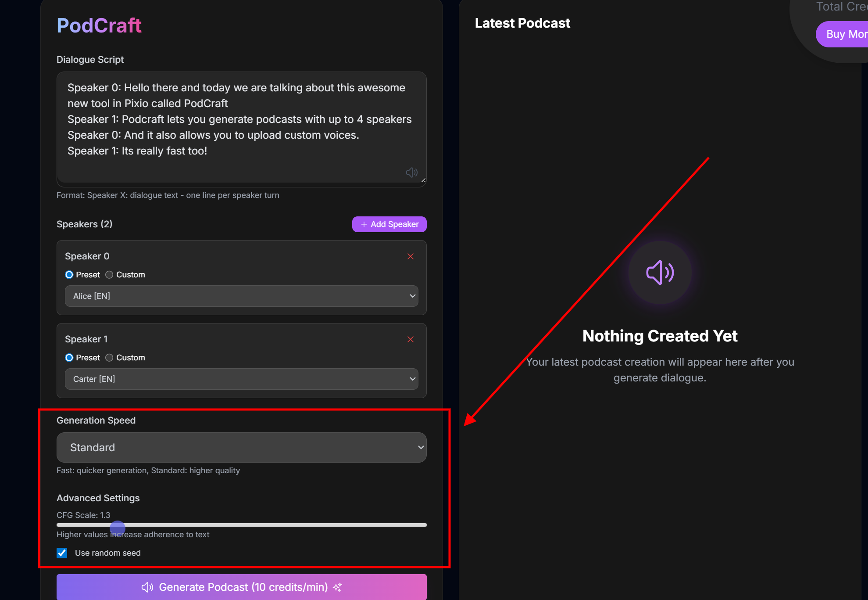Click the large purple speaker icon under Latest Podcast
This screenshot has width=868, height=600.
(660, 273)
